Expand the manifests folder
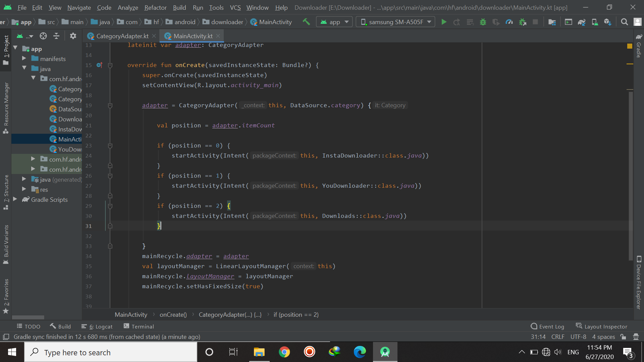644x362 pixels. 24,58
